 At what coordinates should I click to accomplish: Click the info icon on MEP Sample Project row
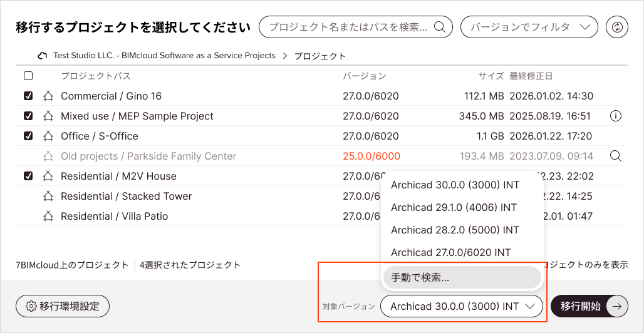tap(615, 116)
